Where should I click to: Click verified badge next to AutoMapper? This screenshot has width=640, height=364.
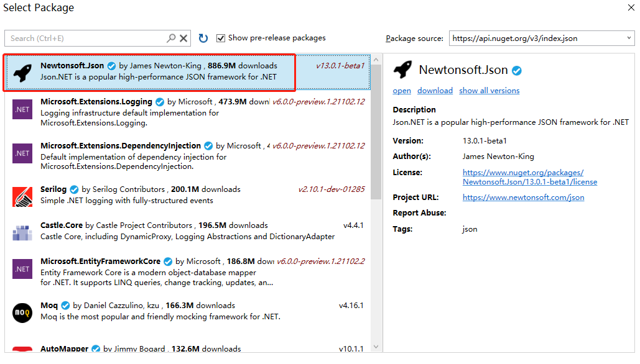tap(96, 348)
